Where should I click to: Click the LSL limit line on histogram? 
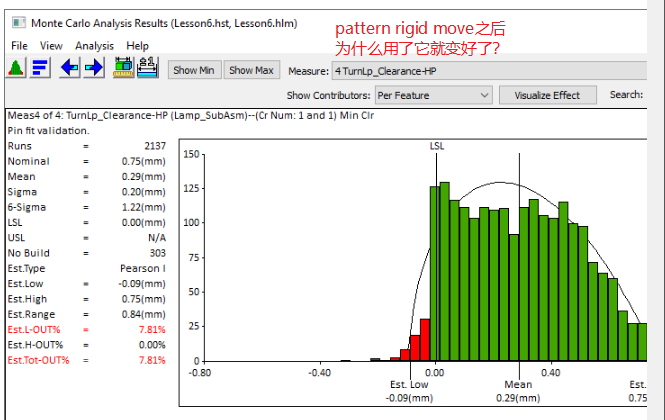point(437,250)
